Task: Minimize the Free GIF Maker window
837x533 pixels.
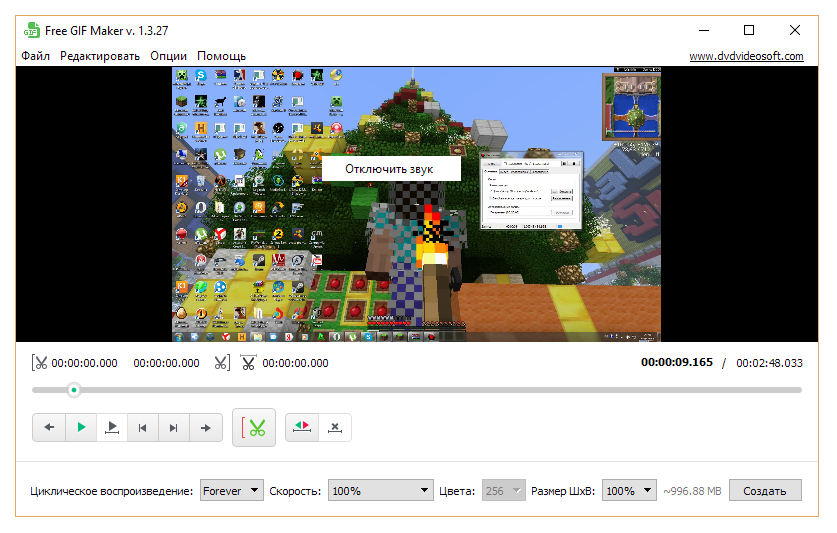Action: (704, 30)
